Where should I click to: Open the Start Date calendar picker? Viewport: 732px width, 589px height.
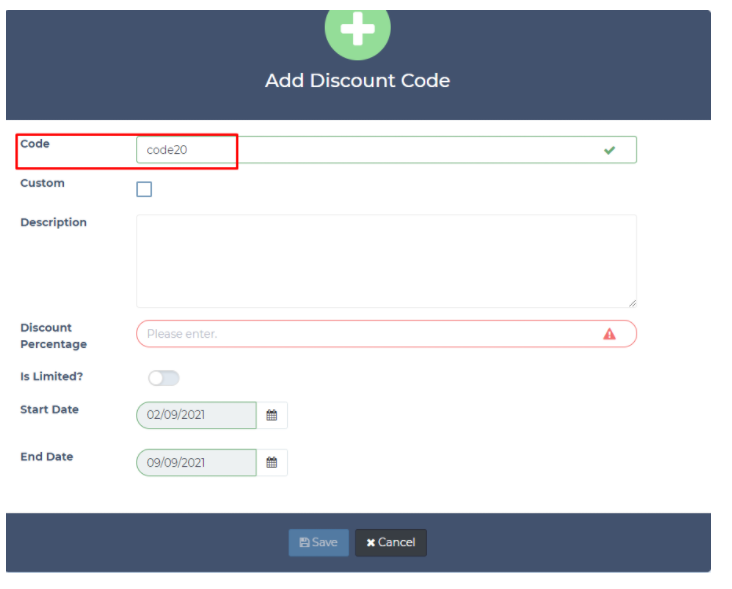tap(271, 415)
